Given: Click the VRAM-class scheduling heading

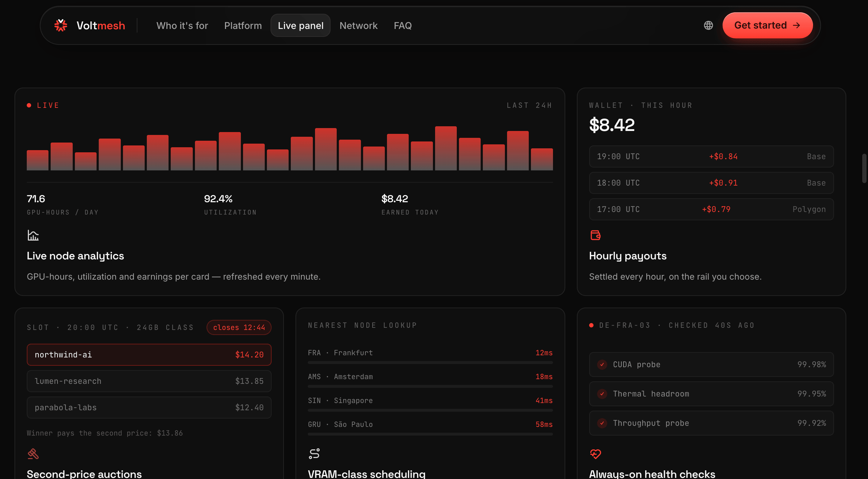Looking at the screenshot, I should (367, 474).
